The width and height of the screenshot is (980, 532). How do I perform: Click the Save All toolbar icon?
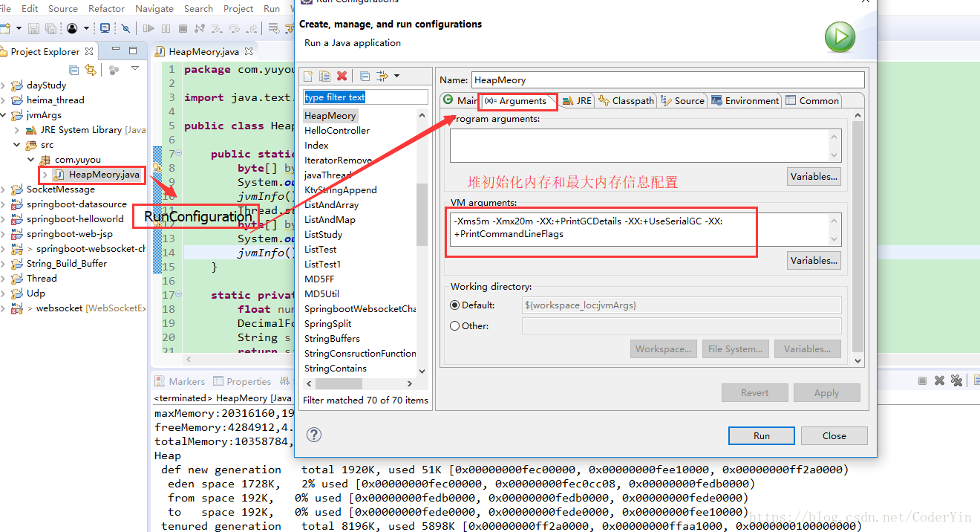click(50, 28)
